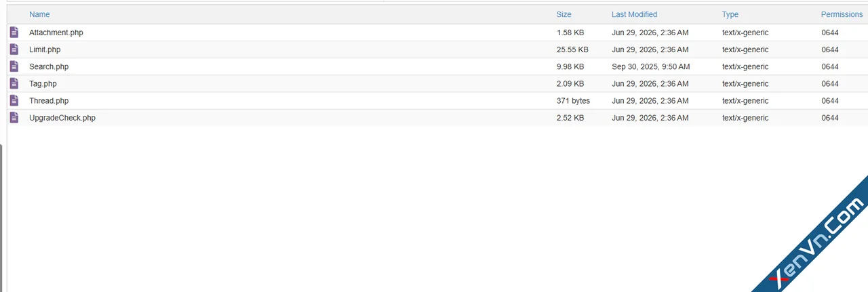Screen dimensions: 868x292
Task: Sort files by the Type column
Action: pos(730,14)
